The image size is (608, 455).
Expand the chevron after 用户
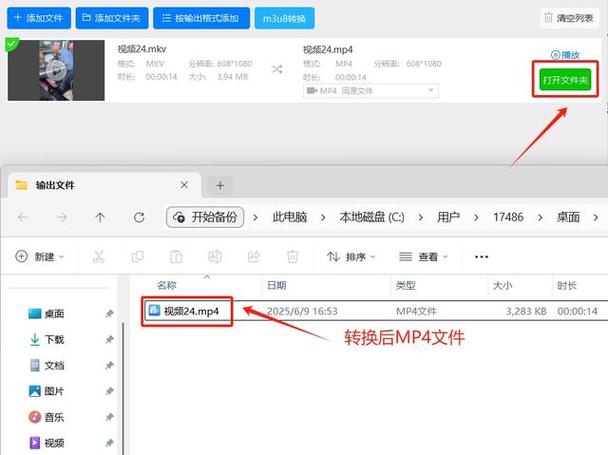click(x=476, y=218)
